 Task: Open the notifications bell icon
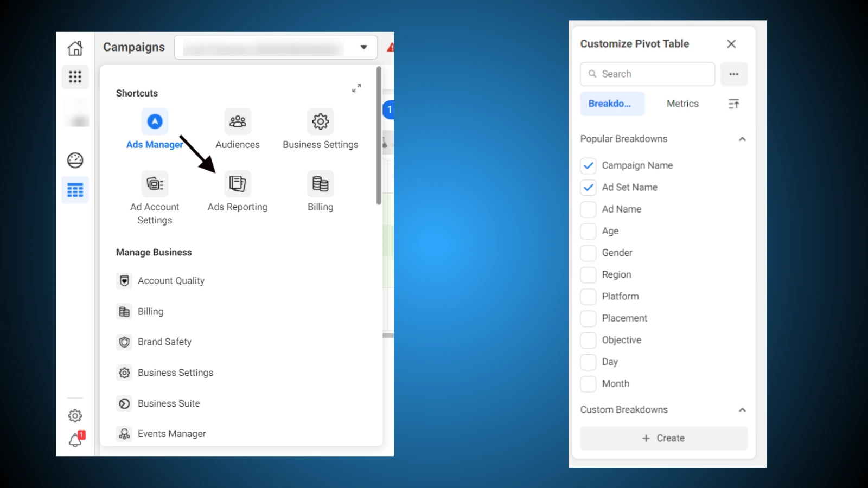(x=76, y=439)
